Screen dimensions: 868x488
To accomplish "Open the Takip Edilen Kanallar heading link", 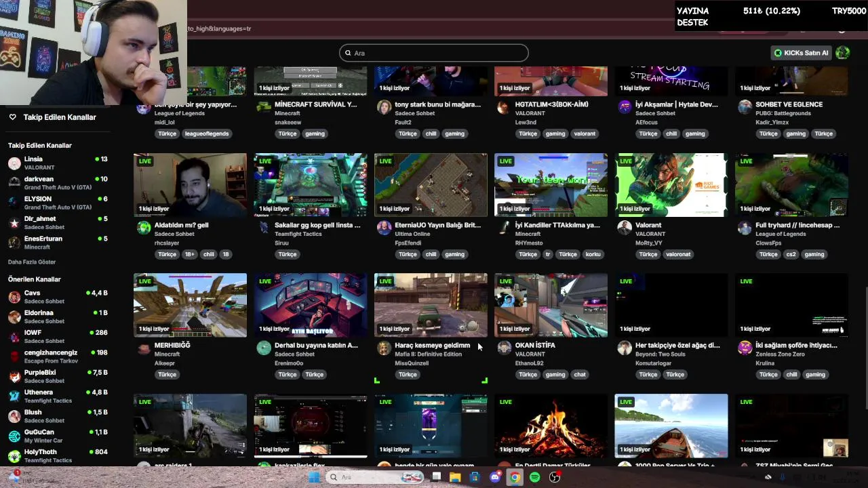I will pos(60,117).
